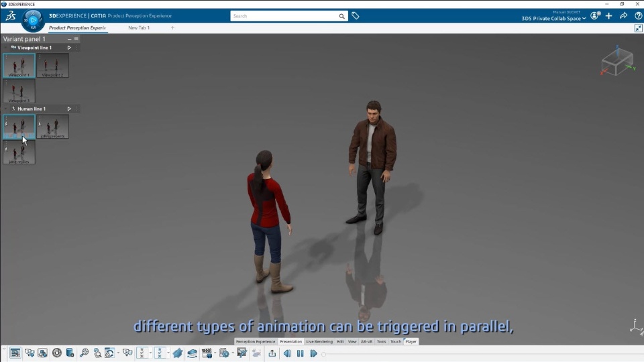Open dropdown arrow beside settings gear icon
The height and width of the screenshot is (362, 644).
(233, 353)
